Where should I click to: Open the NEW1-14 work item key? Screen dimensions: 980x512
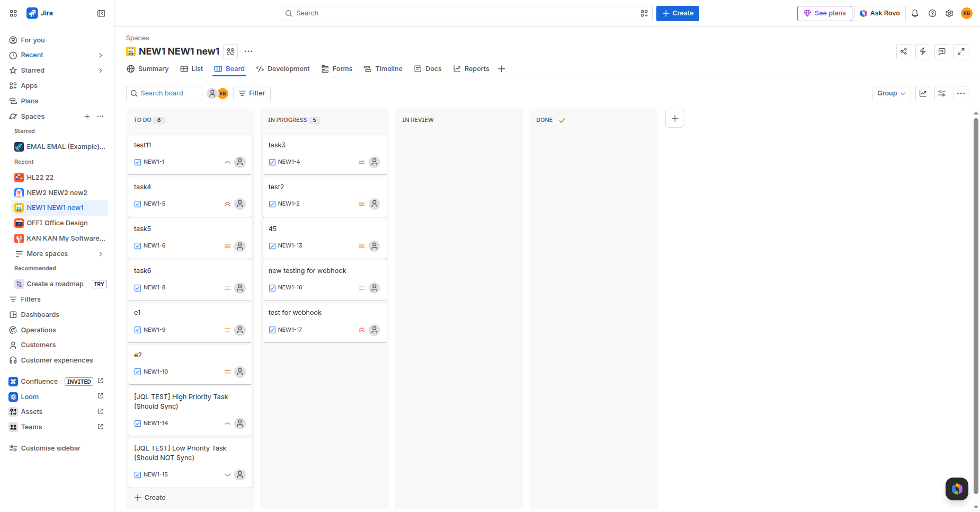point(156,423)
